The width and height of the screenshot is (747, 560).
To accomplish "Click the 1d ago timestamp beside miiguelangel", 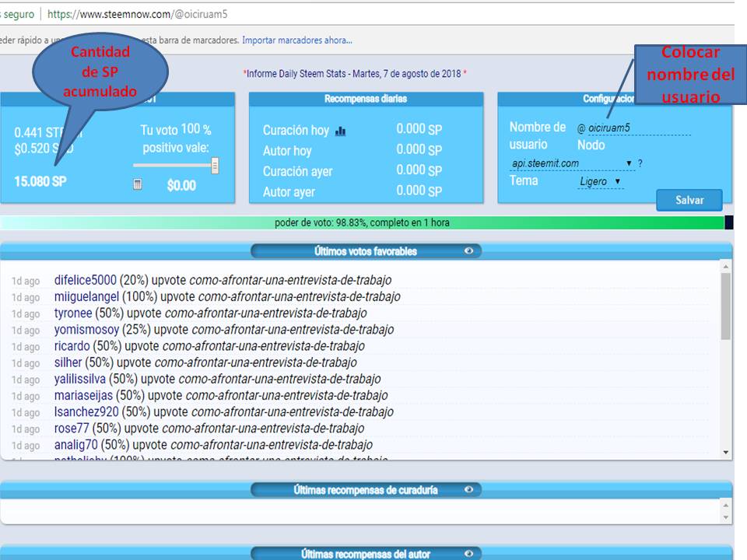I will tap(26, 297).
